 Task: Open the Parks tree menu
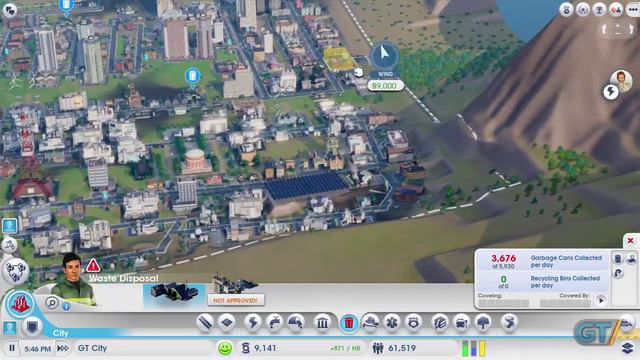click(x=483, y=323)
